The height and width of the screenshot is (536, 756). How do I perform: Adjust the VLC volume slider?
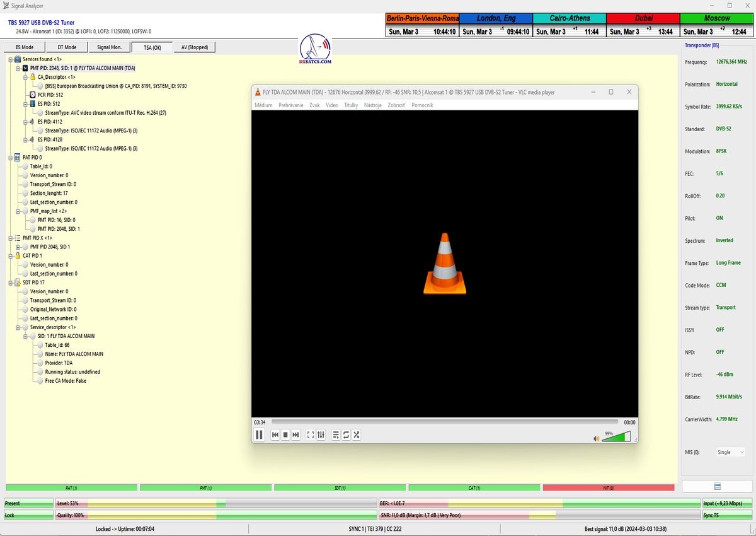616,436
